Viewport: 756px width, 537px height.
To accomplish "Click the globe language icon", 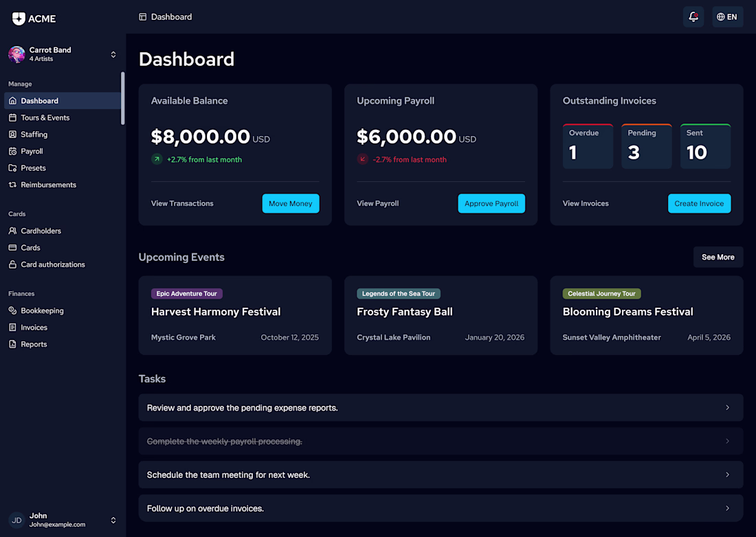I will click(x=720, y=17).
